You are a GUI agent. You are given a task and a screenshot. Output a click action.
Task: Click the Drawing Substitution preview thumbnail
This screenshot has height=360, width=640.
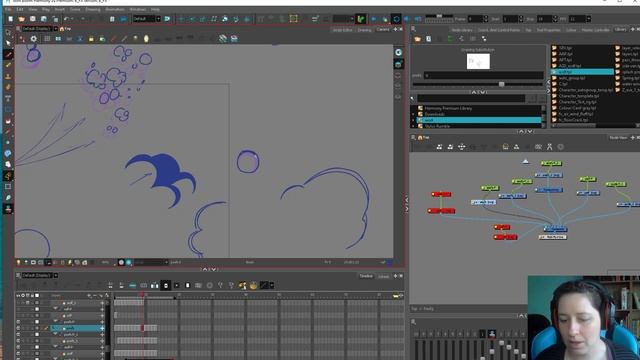[478, 61]
